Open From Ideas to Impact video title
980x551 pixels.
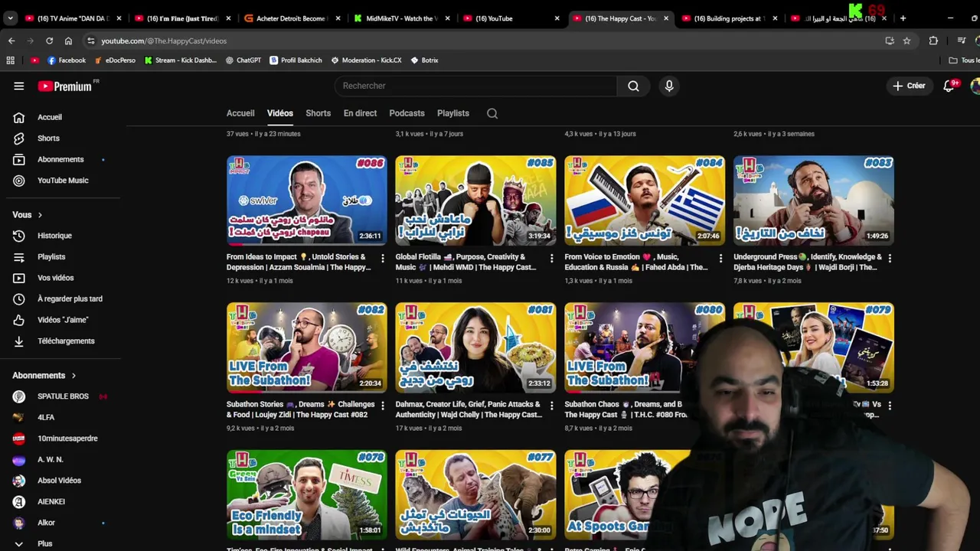pyautogui.click(x=299, y=262)
